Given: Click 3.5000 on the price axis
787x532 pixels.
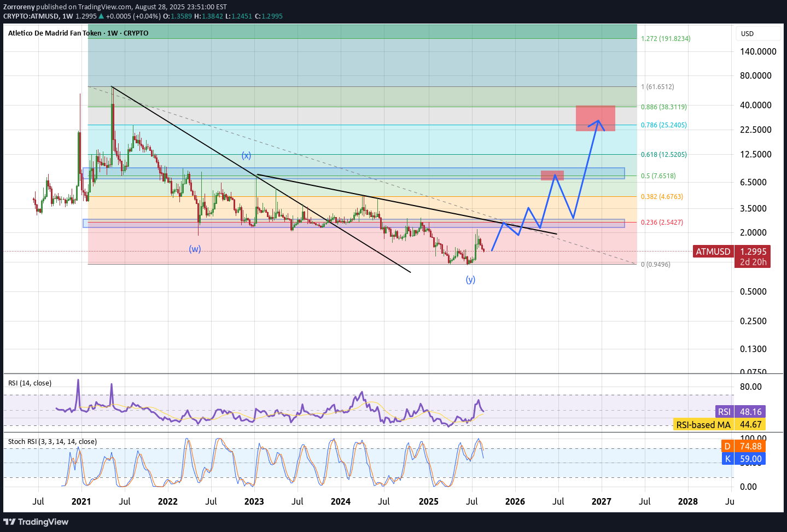Looking at the screenshot, I should [x=753, y=208].
